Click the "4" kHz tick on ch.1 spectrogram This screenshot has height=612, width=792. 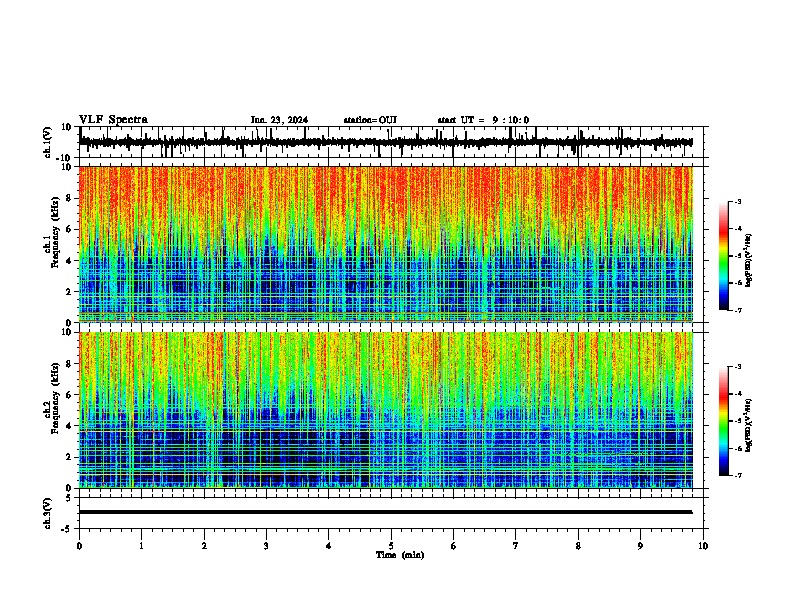point(70,261)
